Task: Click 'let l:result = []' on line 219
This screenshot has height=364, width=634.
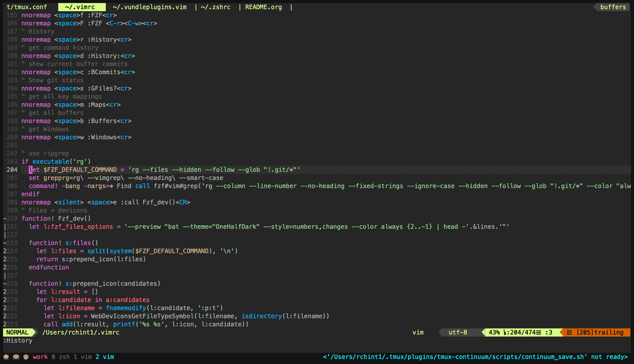Action: pyautogui.click(x=67, y=292)
